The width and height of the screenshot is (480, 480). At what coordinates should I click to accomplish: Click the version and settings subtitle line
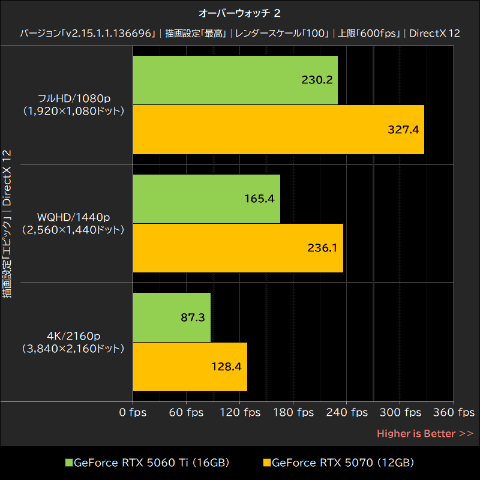coord(240,33)
